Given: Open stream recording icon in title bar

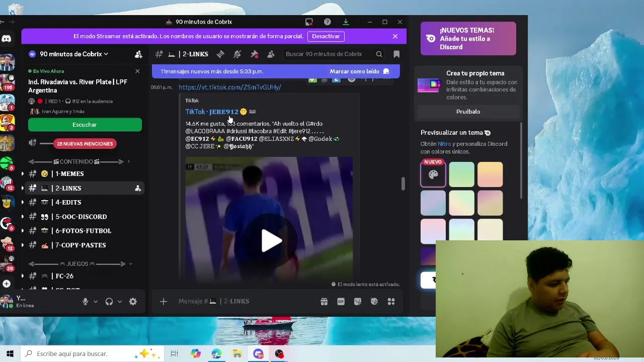Looking at the screenshot, I should [309, 22].
